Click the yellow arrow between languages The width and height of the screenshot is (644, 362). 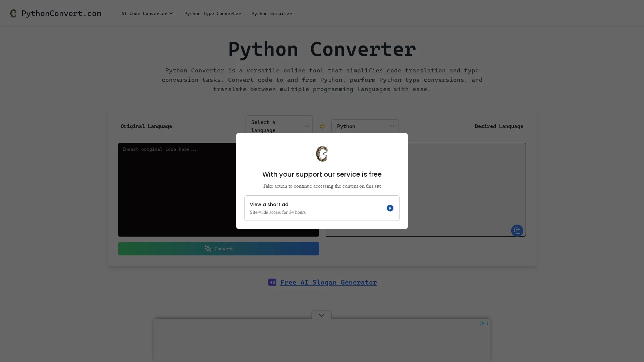click(322, 126)
